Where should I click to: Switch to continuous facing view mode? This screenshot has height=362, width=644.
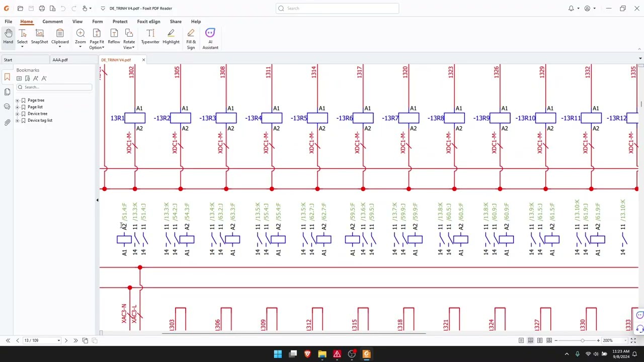[x=549, y=340]
